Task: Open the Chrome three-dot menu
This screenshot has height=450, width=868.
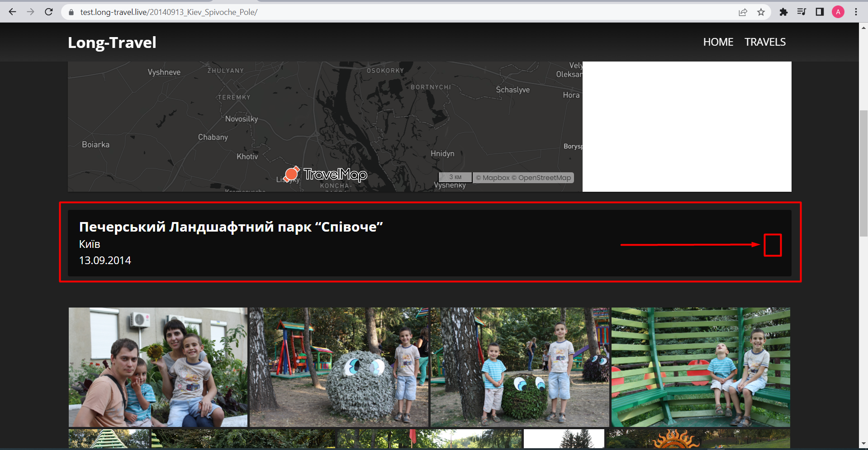Action: pos(856,12)
